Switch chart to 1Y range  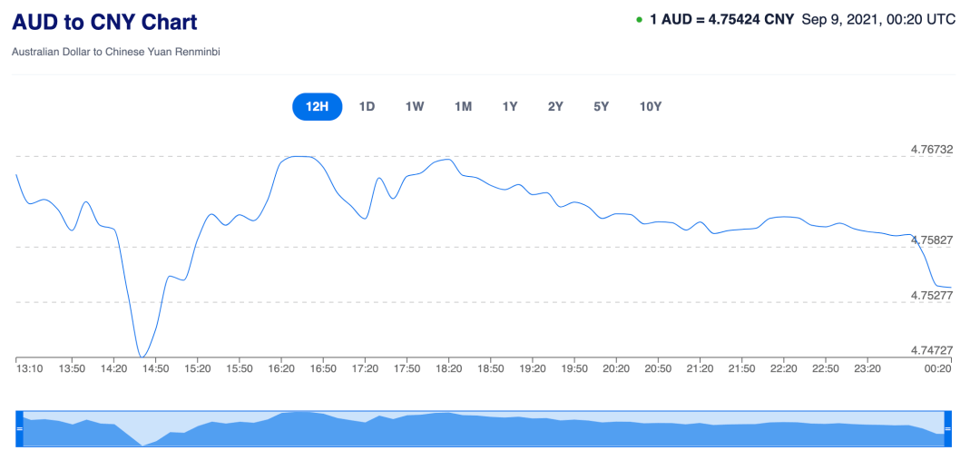point(510,106)
